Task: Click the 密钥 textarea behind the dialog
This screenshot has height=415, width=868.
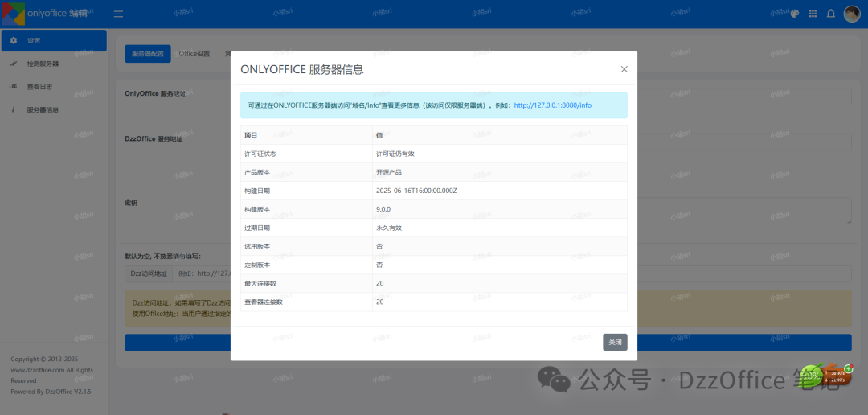Action: [744, 211]
